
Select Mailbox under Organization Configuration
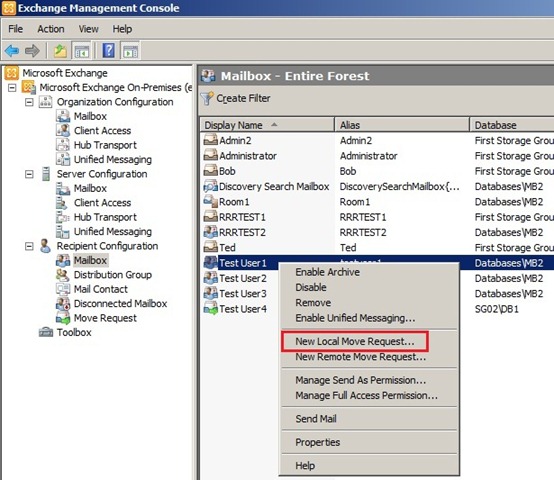[90, 116]
